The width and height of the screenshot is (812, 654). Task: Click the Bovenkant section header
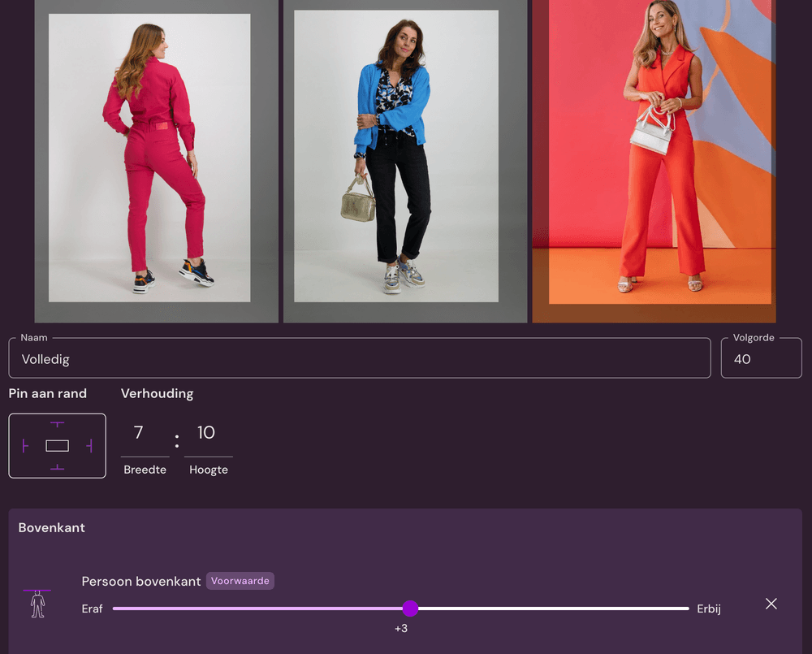click(51, 527)
